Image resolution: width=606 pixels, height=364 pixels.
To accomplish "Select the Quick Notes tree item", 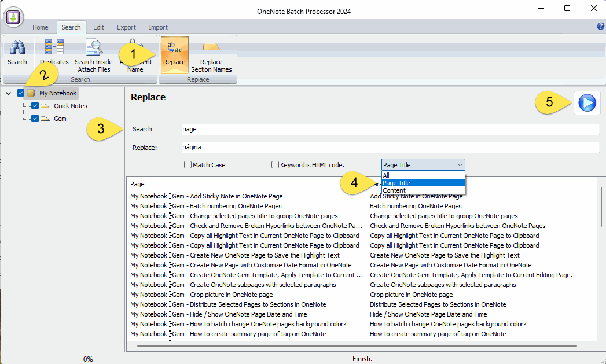I will (x=71, y=106).
